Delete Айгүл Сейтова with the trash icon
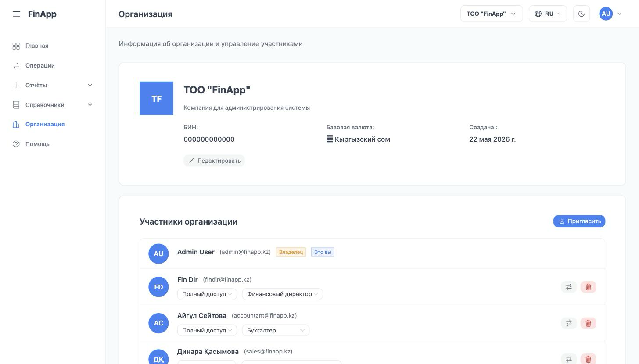 589,323
